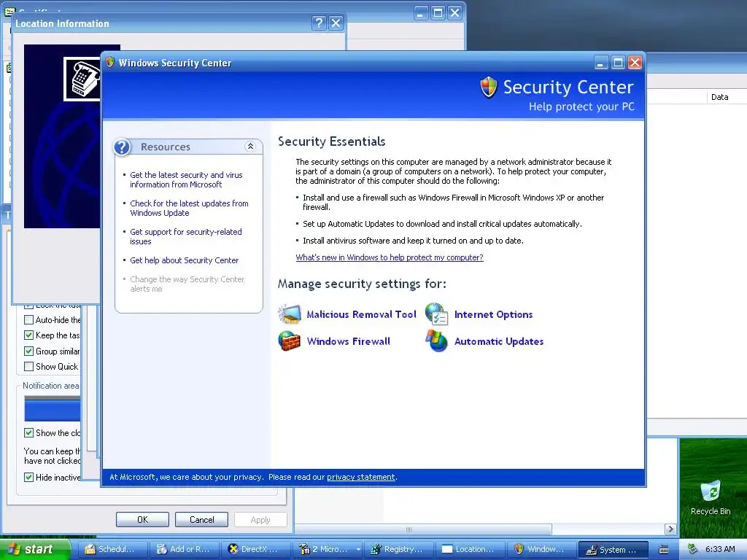Switch to the Scheduled Tasks taskbar button
The height and width of the screenshot is (560, 747).
click(112, 549)
